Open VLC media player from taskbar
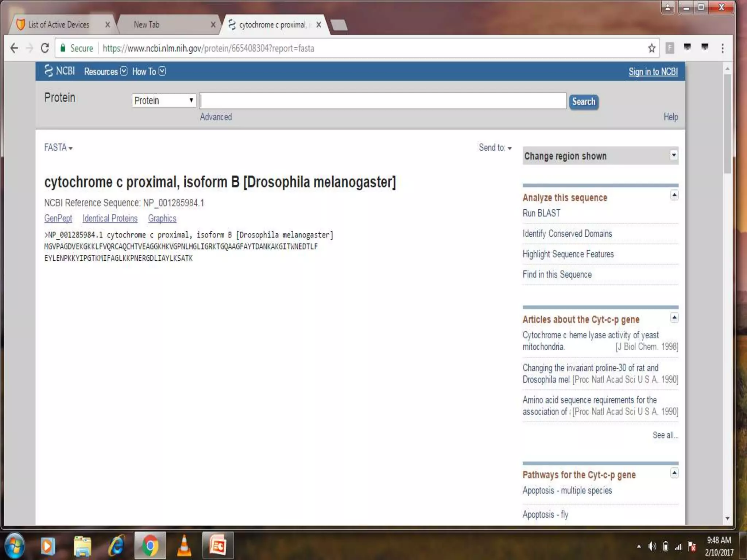The image size is (747, 560). tap(184, 546)
